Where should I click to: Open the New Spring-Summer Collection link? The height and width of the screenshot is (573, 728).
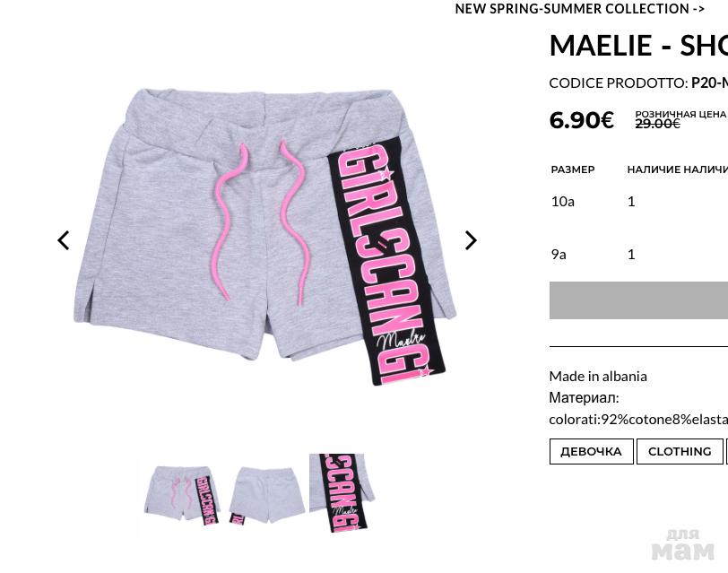(x=579, y=9)
